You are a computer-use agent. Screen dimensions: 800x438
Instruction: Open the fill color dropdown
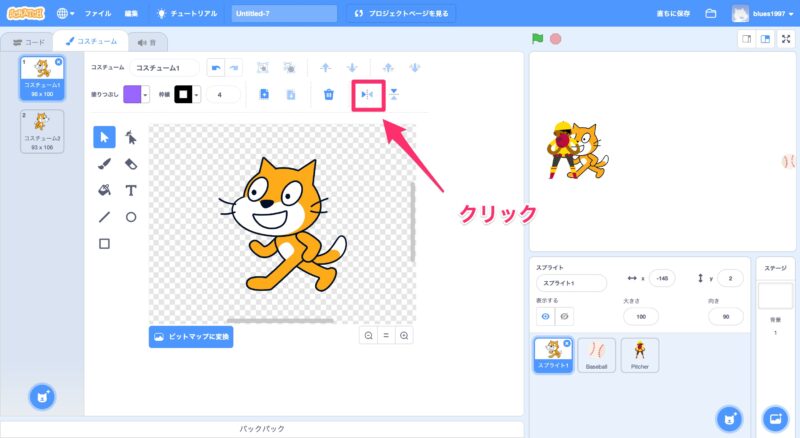point(134,94)
